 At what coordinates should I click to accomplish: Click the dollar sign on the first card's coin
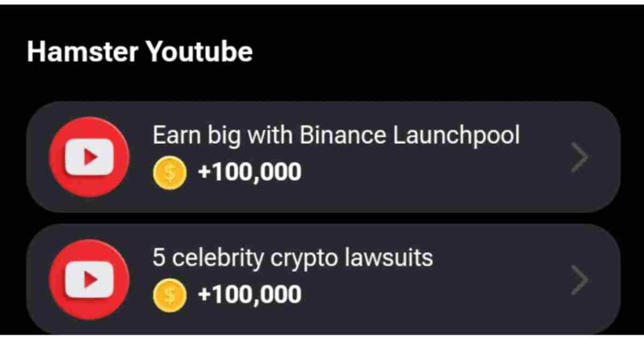170,172
